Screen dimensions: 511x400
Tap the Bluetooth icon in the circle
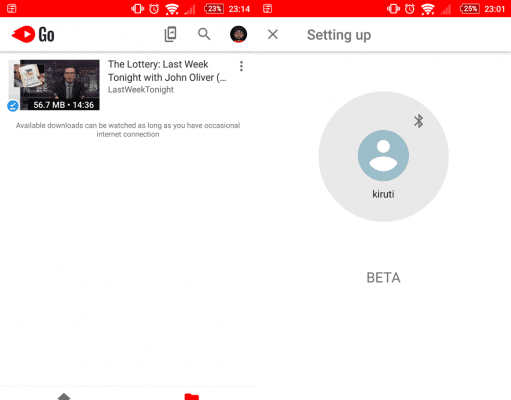(x=418, y=121)
